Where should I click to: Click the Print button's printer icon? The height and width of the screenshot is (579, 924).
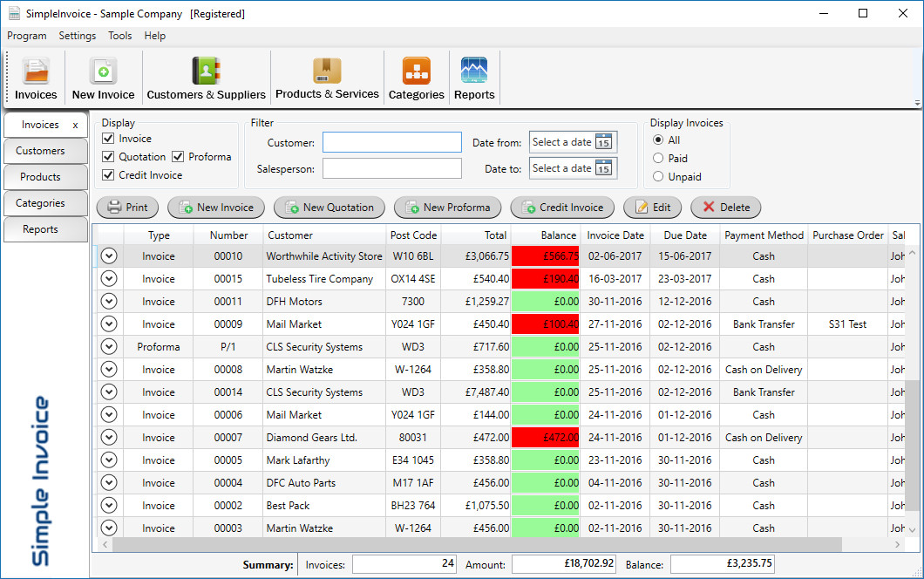pos(113,208)
